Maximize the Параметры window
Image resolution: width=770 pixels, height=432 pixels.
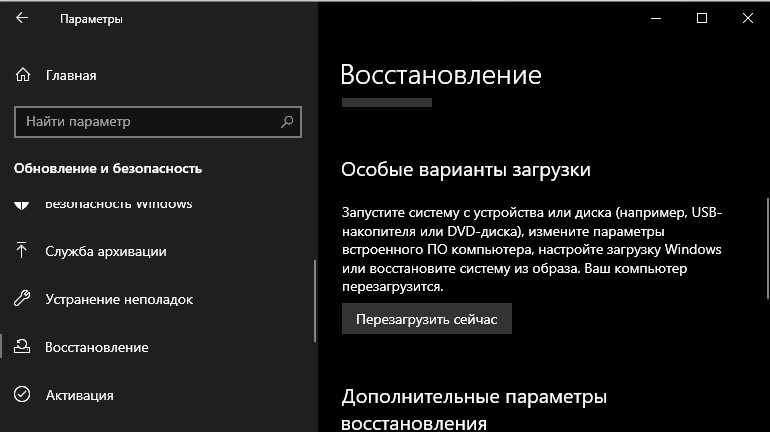[702, 18]
